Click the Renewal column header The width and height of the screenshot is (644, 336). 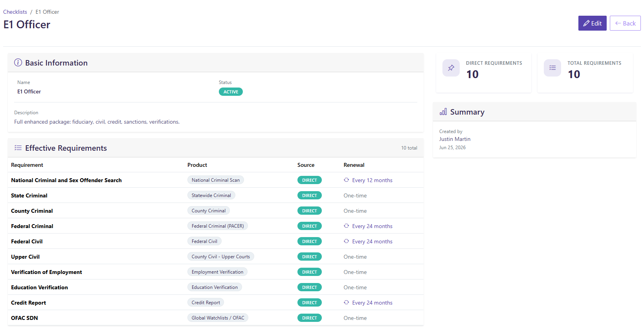(354, 165)
